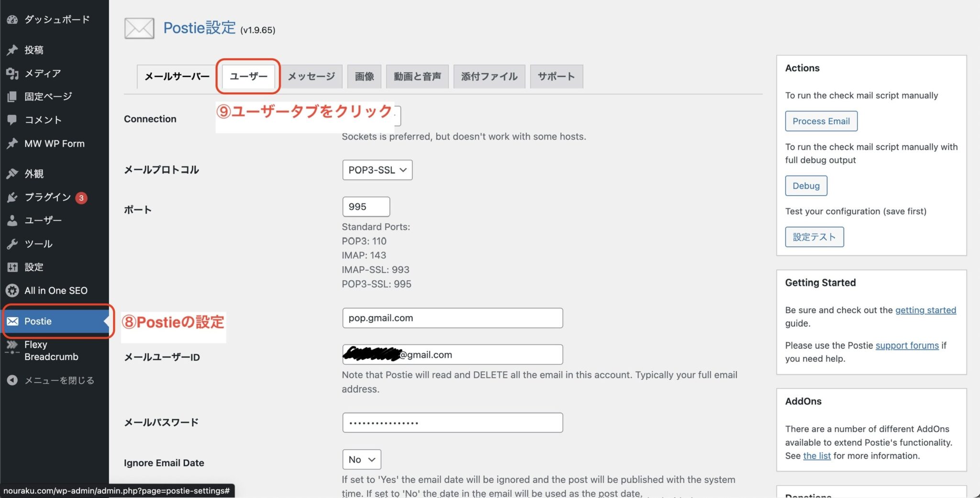Switch to the 添付ファイル tab
This screenshot has height=498, width=980.
[x=489, y=76]
